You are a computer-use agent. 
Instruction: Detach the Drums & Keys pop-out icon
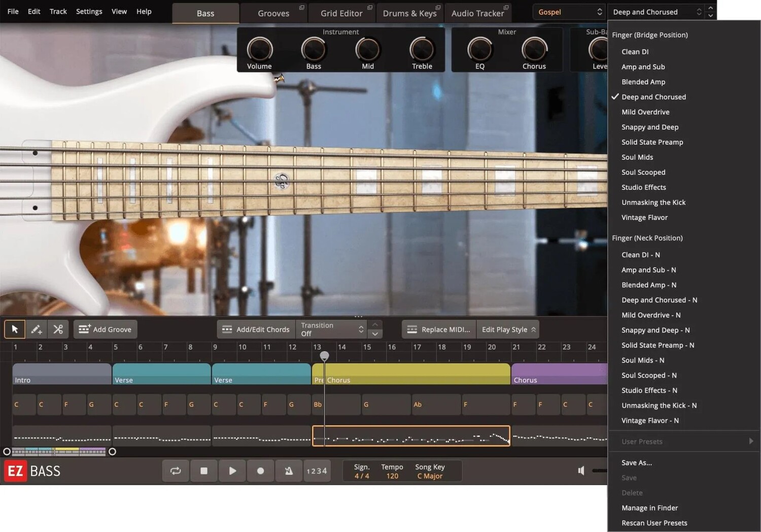tap(438, 8)
